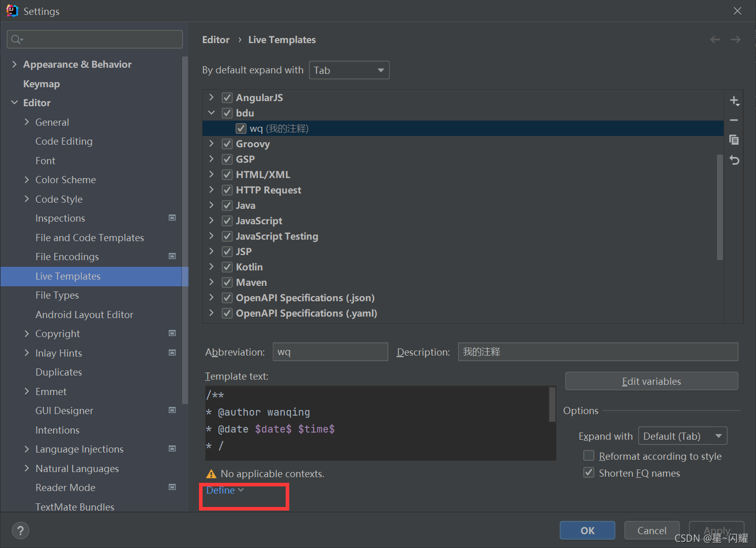Image resolution: width=756 pixels, height=548 pixels.
Task: Click the settings sidebar vertical scrollbar
Action: tap(185, 230)
